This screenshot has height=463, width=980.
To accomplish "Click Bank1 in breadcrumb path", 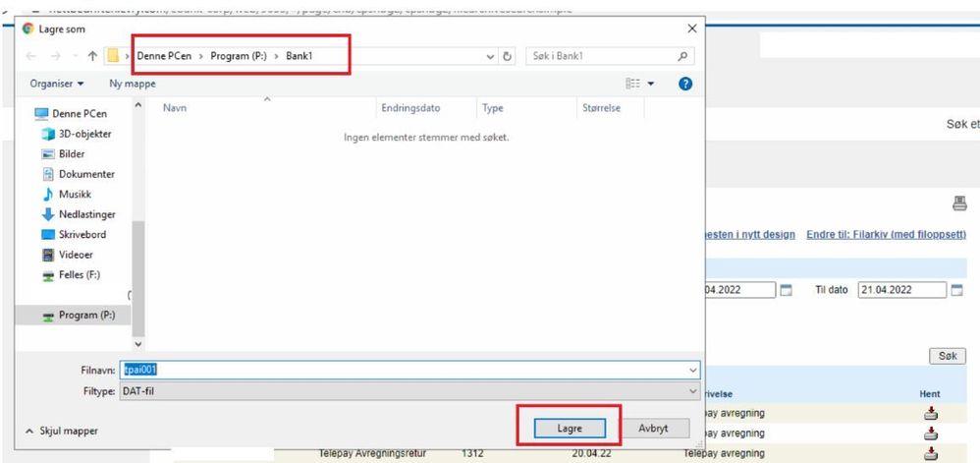I will [299, 56].
